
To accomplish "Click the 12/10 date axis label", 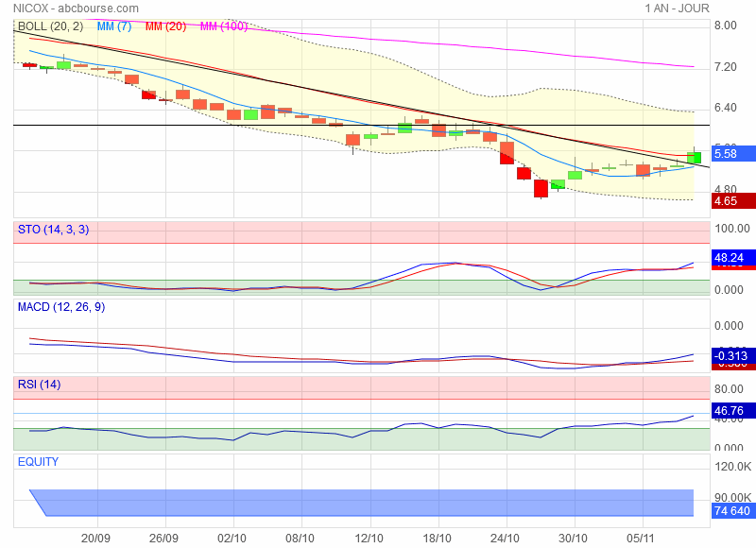I will click(369, 538).
